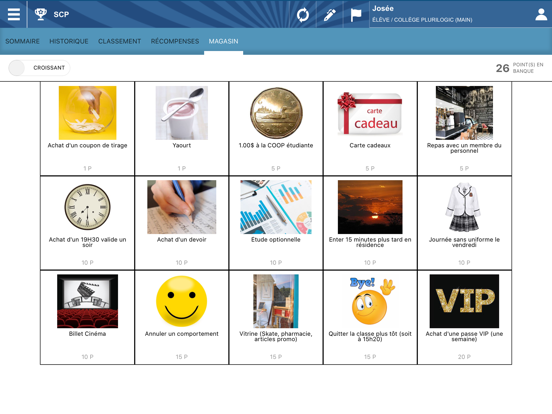This screenshot has width=552, height=414.
Task: Choose the Repas avec personnel picture
Action: (x=464, y=113)
